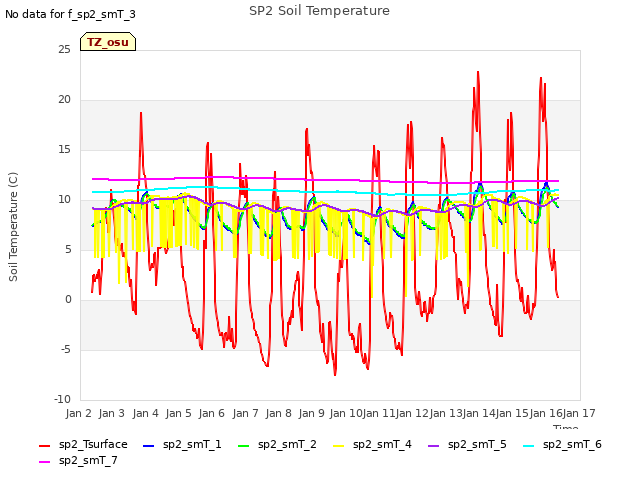Click the 'Jan 11' x-axis tick label

[x=379, y=413]
